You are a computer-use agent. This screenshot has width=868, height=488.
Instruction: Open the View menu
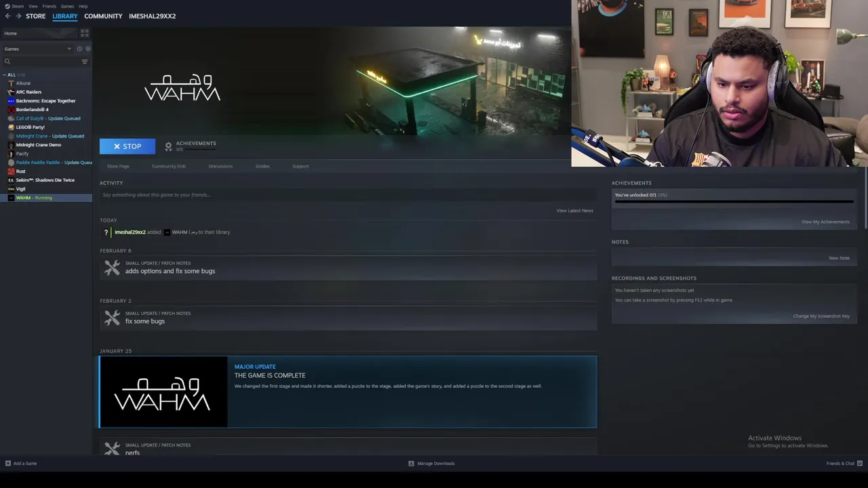point(33,6)
